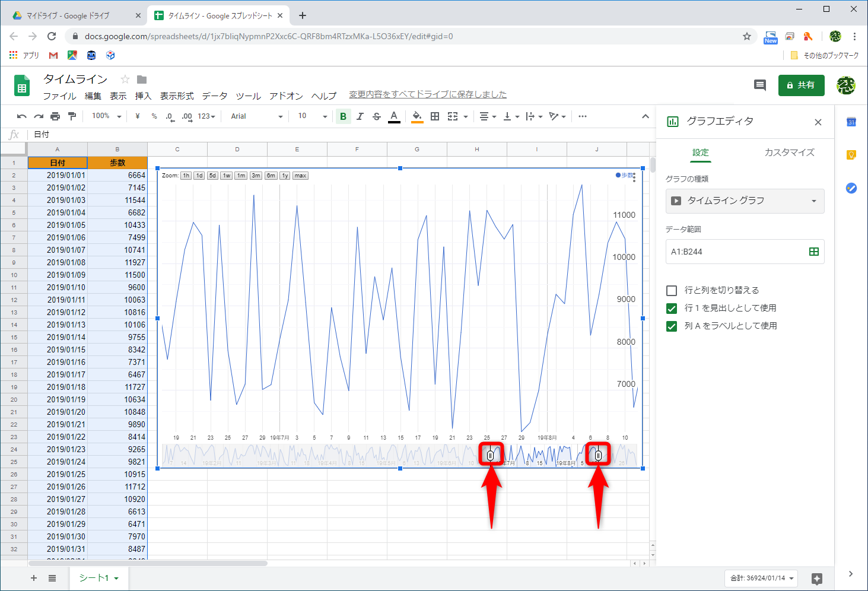Collapse the header with the up chevron
868x591 pixels.
click(646, 116)
